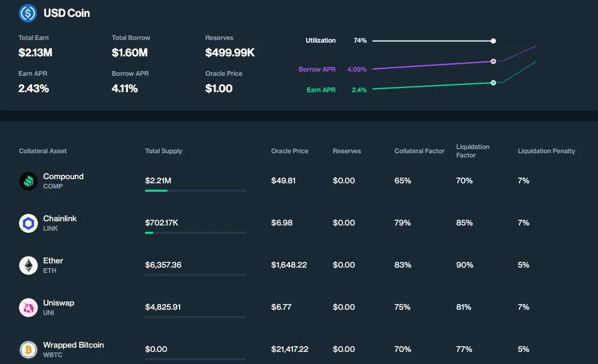Image resolution: width=598 pixels, height=364 pixels.
Task: Sort by Collateral Asset column header
Action: (x=43, y=151)
